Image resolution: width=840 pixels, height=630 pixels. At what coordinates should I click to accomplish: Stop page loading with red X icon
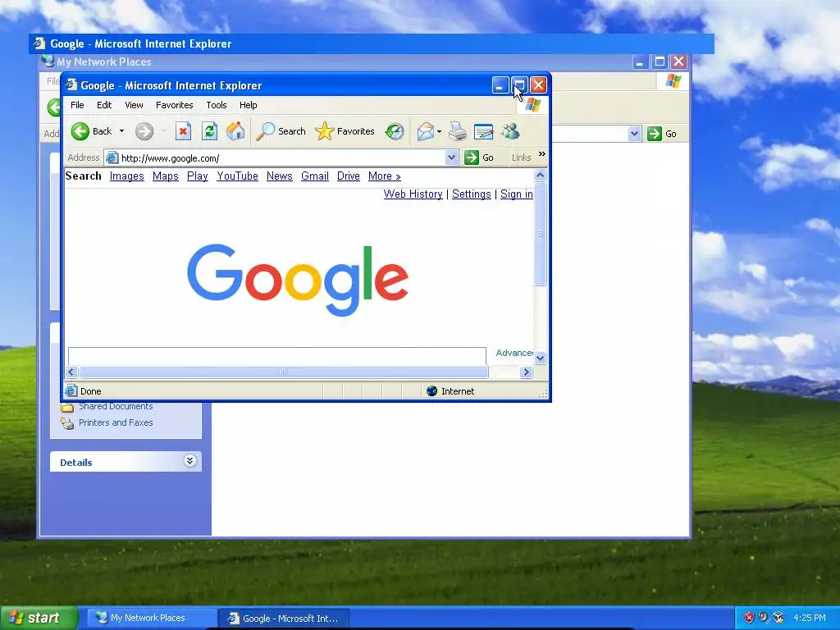tap(183, 131)
